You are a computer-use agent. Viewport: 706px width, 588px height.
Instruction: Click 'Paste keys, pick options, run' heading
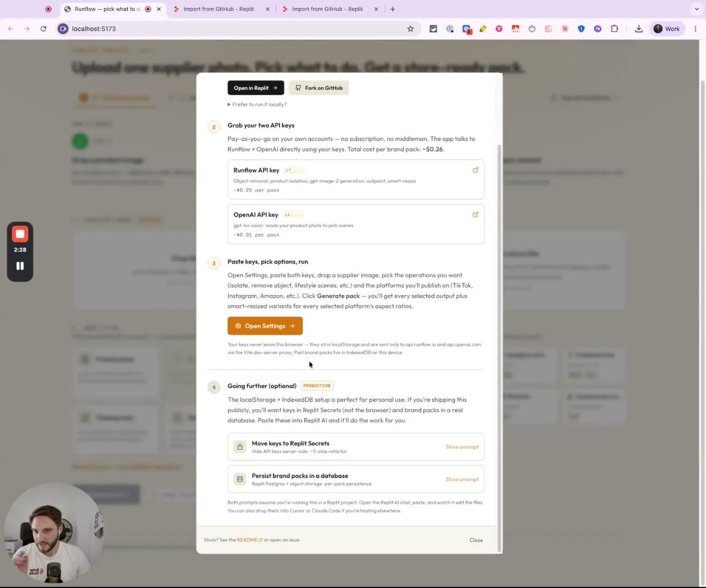[268, 262]
